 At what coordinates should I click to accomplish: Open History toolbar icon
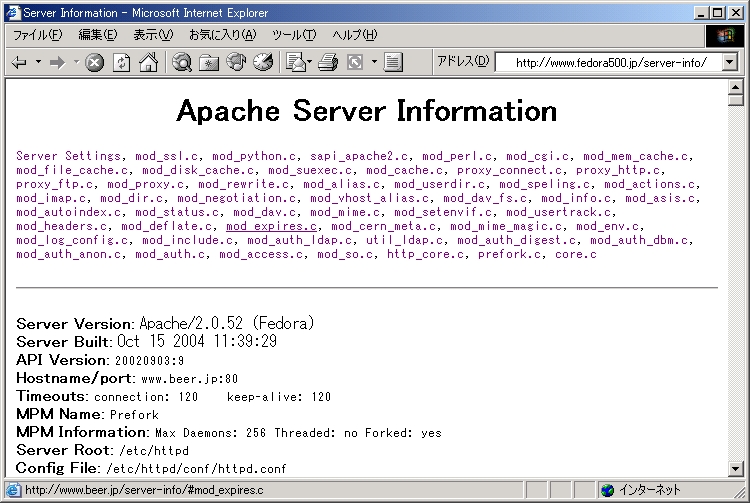pos(263,62)
